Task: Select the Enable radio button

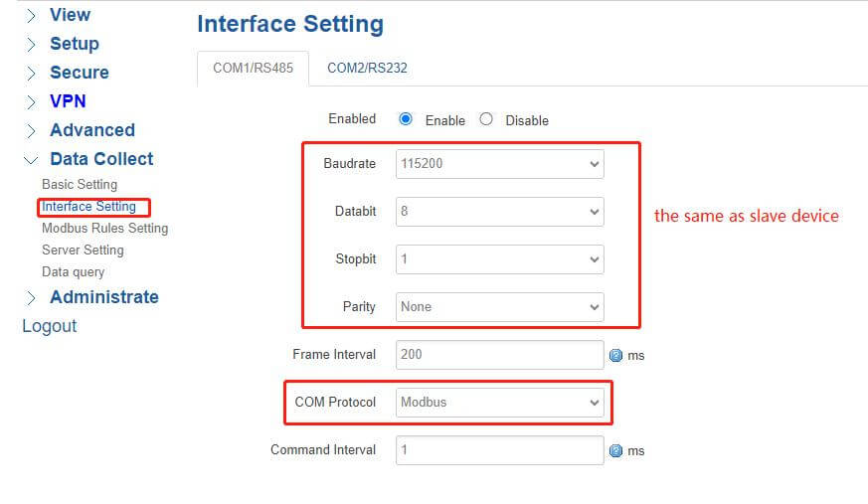Action: click(x=406, y=119)
